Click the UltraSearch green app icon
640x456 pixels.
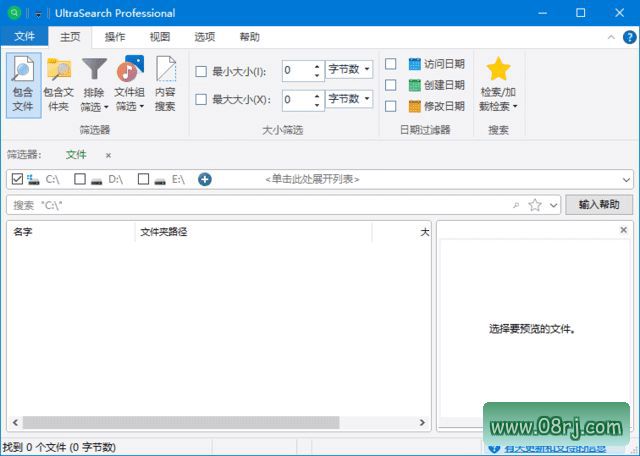tap(14, 13)
